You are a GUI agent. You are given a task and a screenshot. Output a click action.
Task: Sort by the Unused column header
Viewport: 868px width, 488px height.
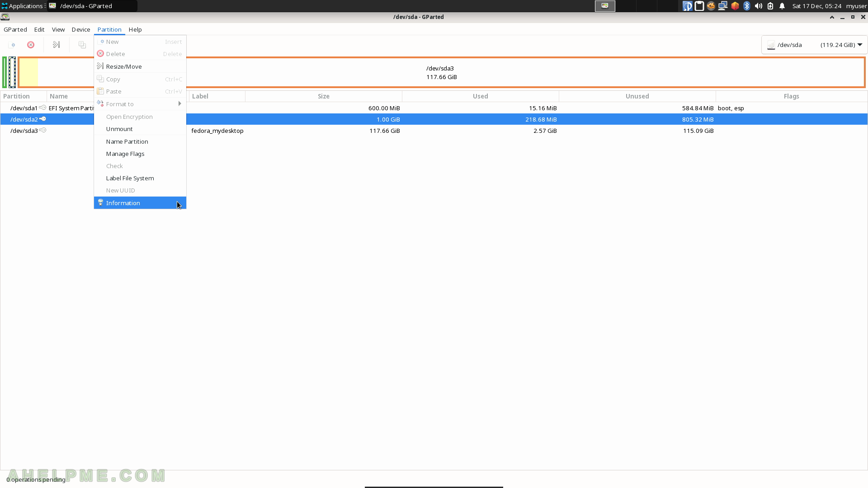coord(637,96)
